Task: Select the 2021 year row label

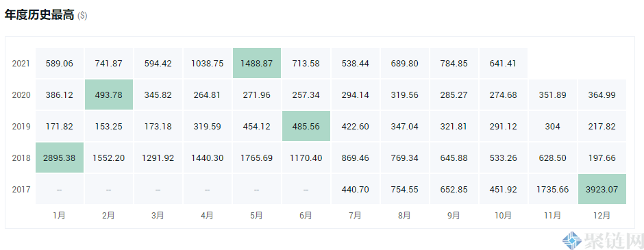Action: tap(21, 64)
